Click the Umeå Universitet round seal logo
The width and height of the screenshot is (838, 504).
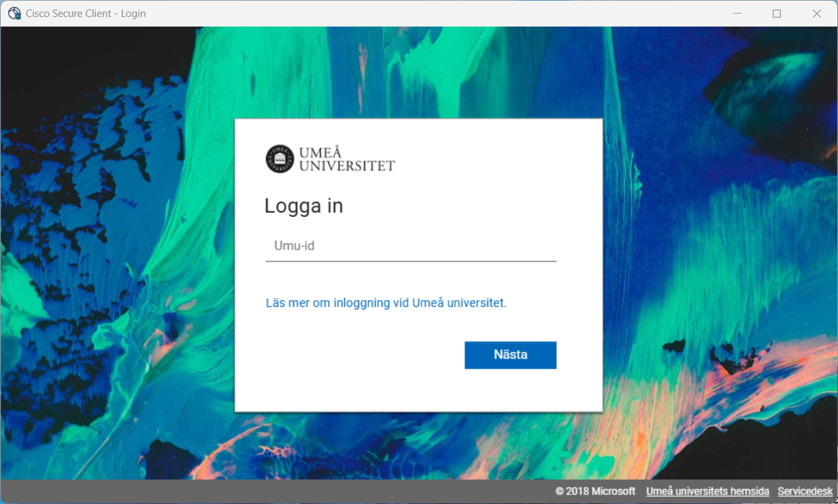pyautogui.click(x=280, y=158)
